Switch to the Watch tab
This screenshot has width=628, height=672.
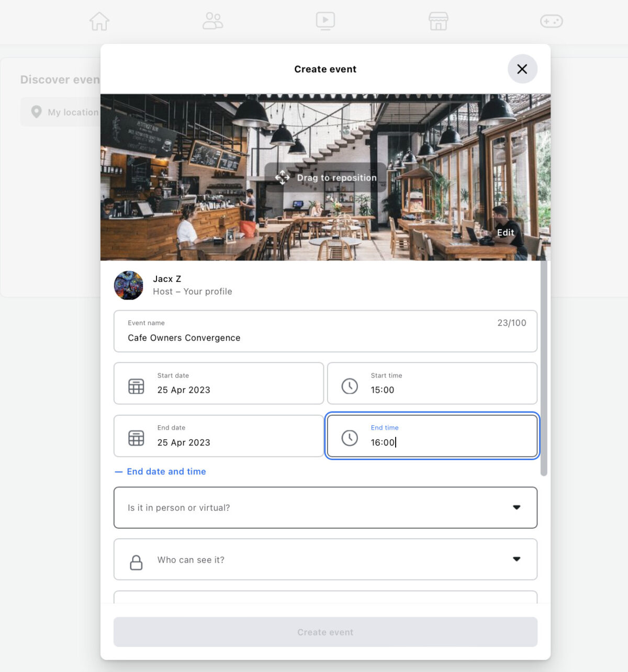click(326, 21)
